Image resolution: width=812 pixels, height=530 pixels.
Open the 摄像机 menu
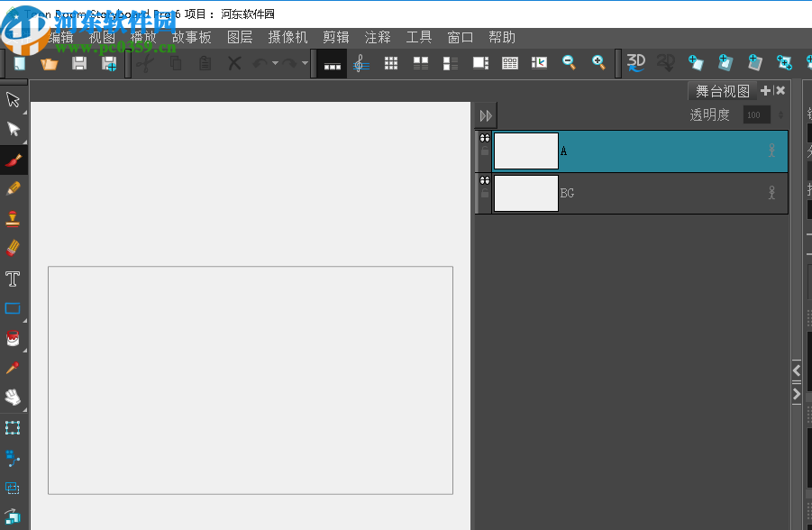(288, 37)
